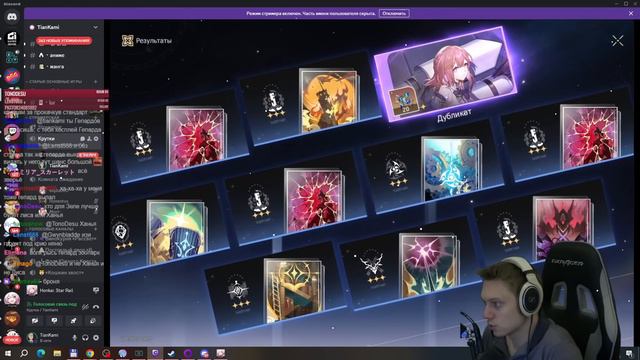
Task: Open Steam from the taskbar
Action: pos(171,353)
